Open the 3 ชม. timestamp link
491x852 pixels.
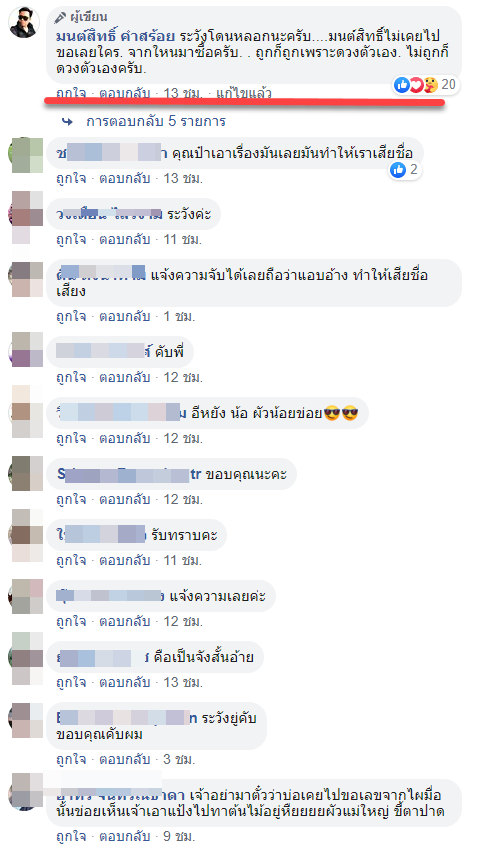click(179, 759)
